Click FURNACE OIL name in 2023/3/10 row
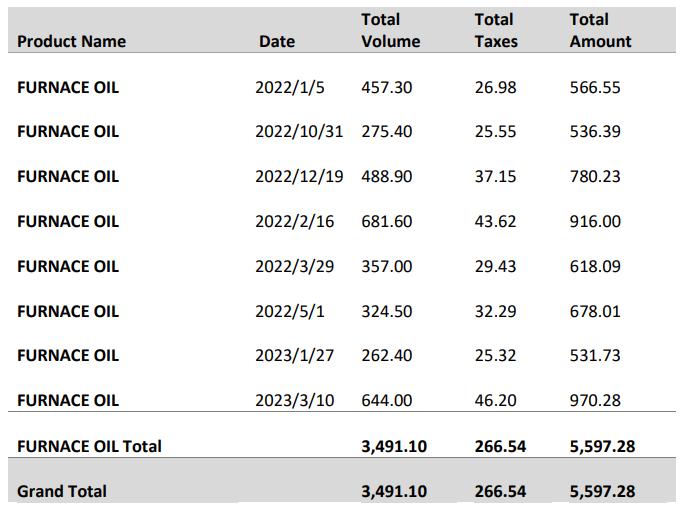This screenshot has width=690, height=513. pyautogui.click(x=68, y=400)
